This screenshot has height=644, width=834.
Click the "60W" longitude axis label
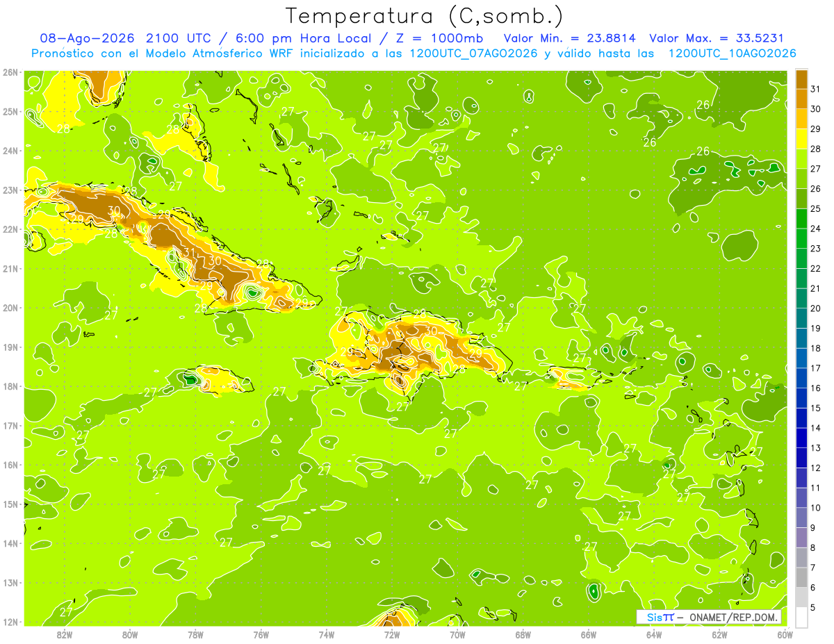(785, 634)
